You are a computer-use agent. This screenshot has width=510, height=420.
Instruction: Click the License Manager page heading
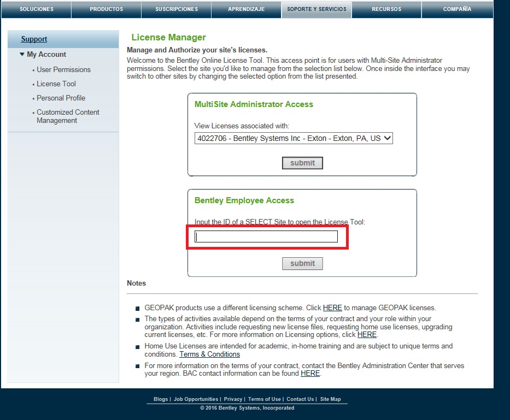(168, 37)
